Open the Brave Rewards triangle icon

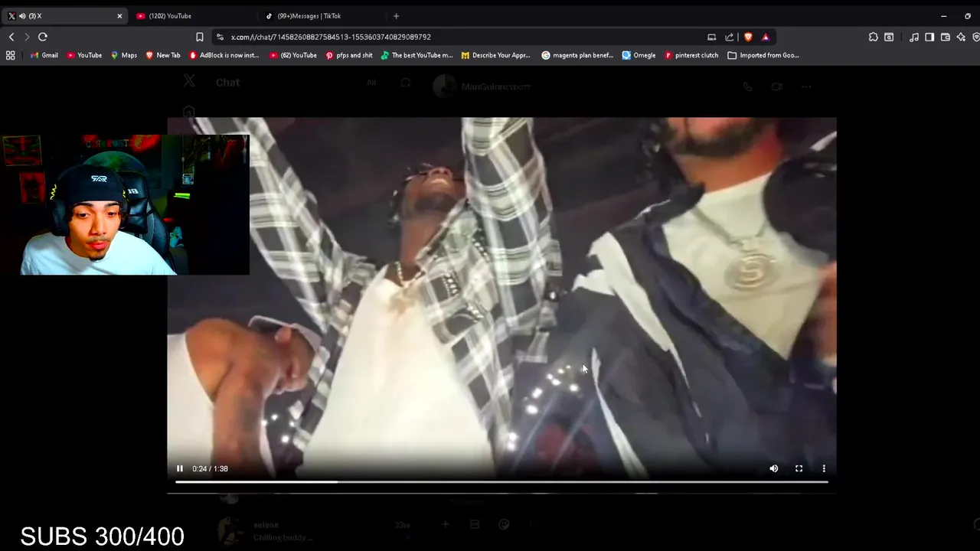766,37
